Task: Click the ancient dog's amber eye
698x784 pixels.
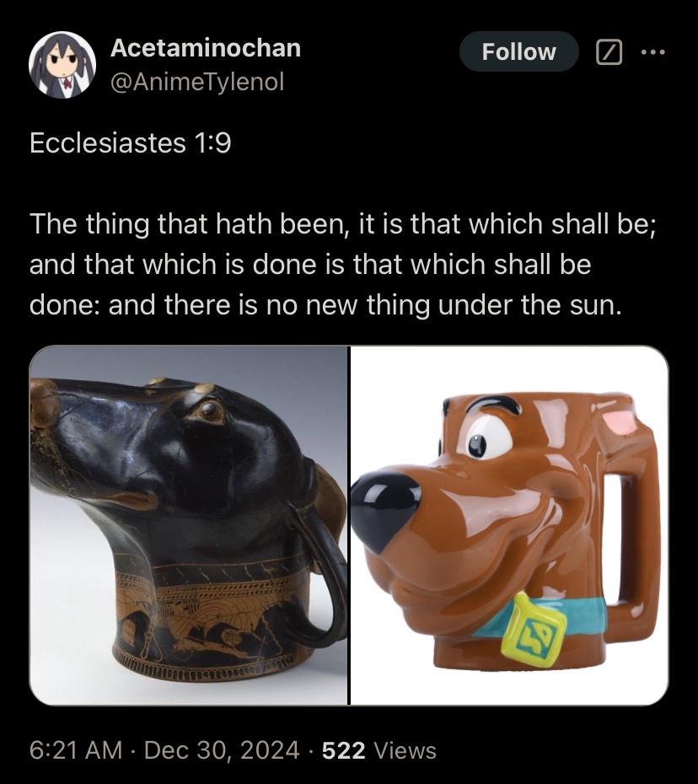Action: click(x=210, y=411)
